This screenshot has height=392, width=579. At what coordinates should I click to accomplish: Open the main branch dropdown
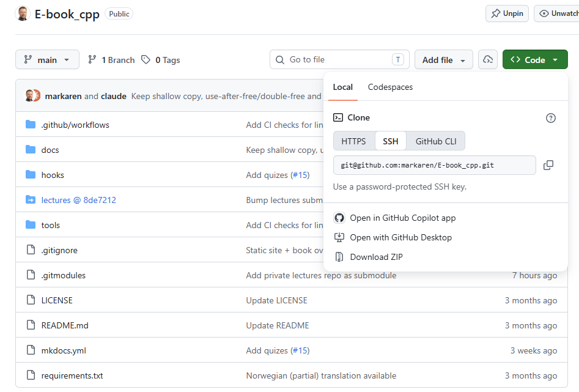click(x=47, y=59)
